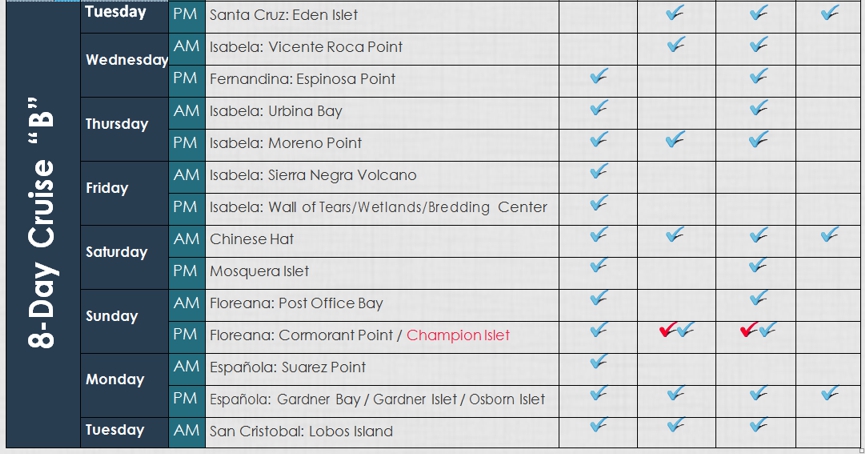This screenshot has height=454, width=865.
Task: Click the 8-Day Cruise "B" vertical header
Action: pyautogui.click(x=43, y=223)
